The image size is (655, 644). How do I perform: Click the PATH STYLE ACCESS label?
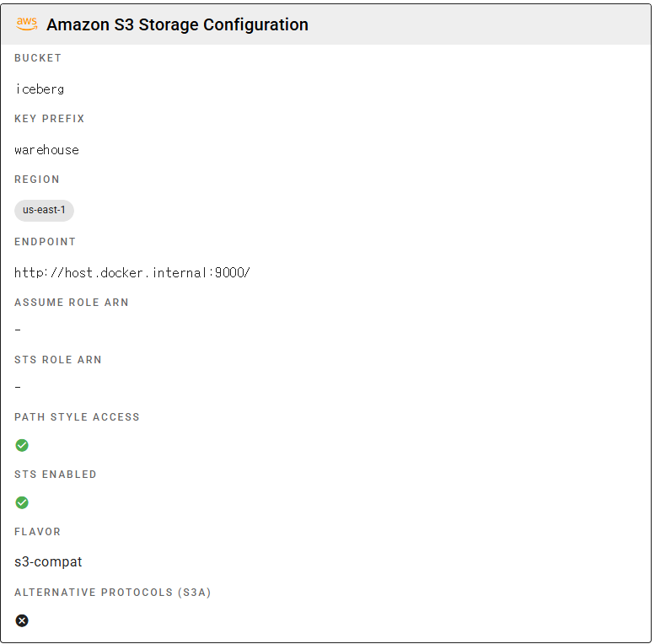pyautogui.click(x=77, y=417)
